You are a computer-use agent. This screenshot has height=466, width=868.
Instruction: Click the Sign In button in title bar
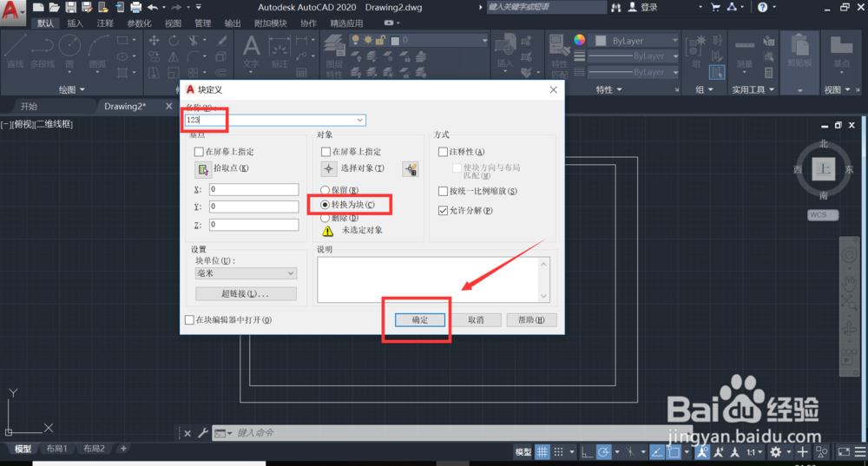tap(642, 7)
